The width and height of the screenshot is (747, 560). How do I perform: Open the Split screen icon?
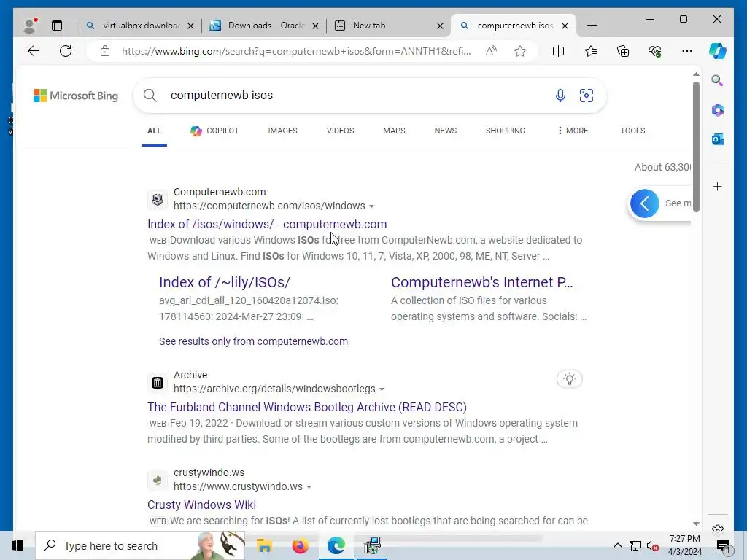pos(558,51)
